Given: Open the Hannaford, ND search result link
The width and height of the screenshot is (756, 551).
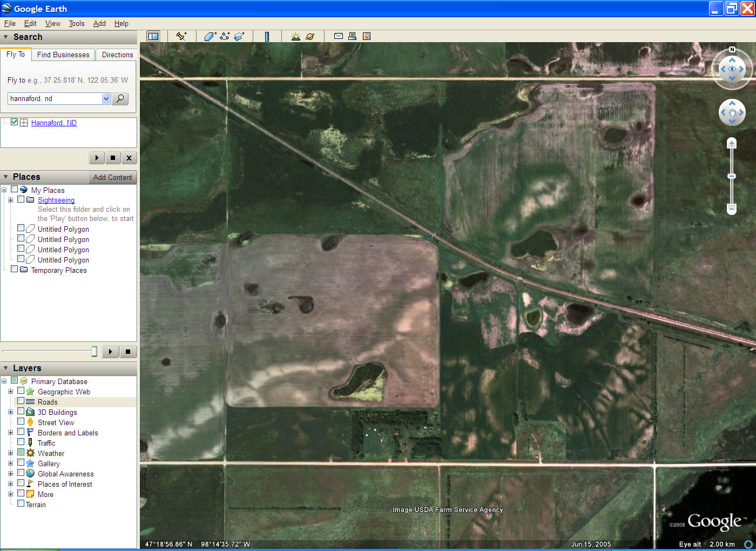Looking at the screenshot, I should 54,123.
